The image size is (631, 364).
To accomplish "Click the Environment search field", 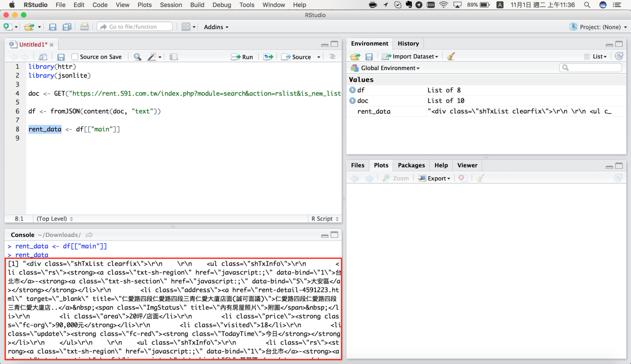I will coord(591,68).
